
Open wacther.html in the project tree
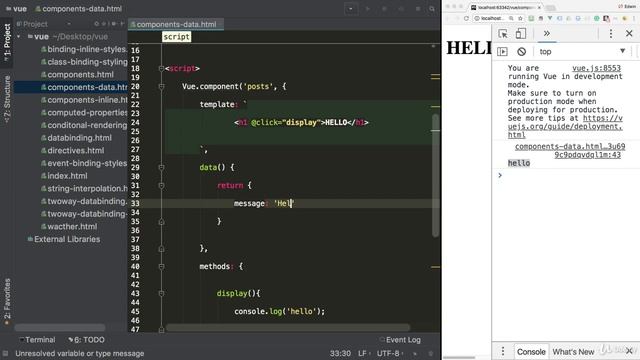(69, 227)
